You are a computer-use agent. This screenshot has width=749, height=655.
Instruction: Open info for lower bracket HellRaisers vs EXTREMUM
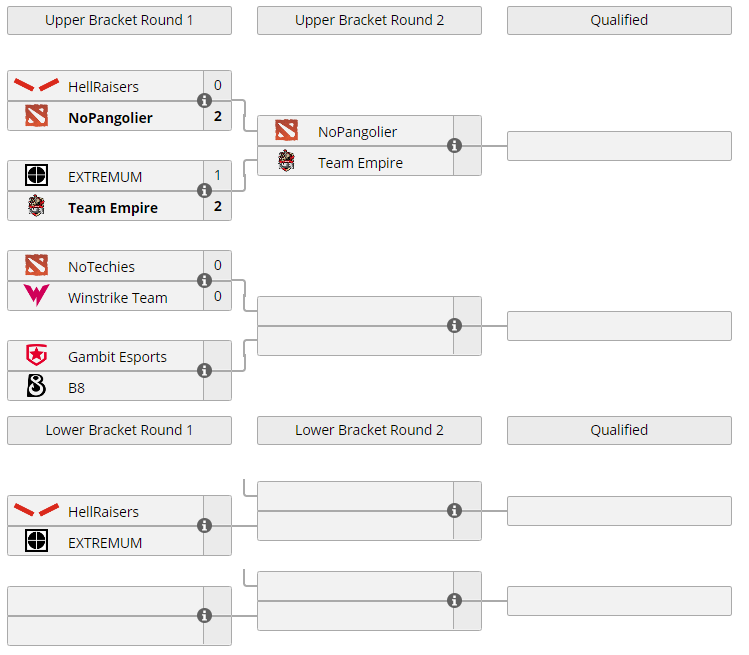pos(205,526)
